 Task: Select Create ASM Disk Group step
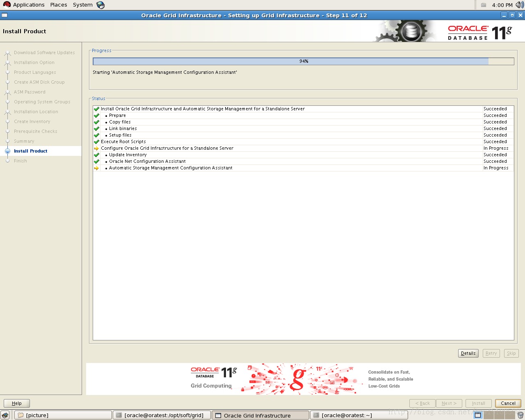coord(39,82)
